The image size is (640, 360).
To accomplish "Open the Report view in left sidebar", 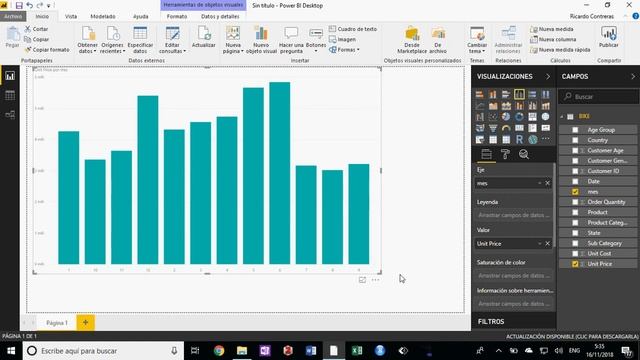I will click(10, 76).
